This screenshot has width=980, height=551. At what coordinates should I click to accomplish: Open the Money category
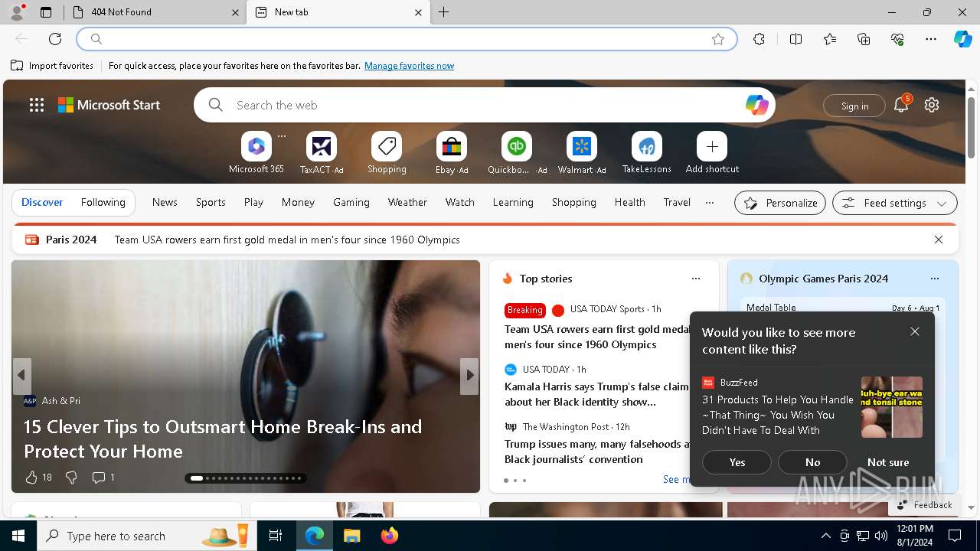[x=298, y=202]
